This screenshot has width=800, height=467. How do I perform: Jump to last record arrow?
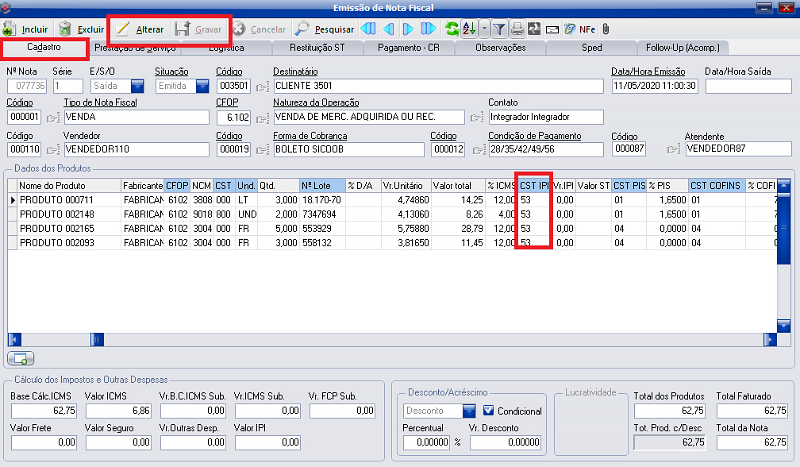pos(428,29)
